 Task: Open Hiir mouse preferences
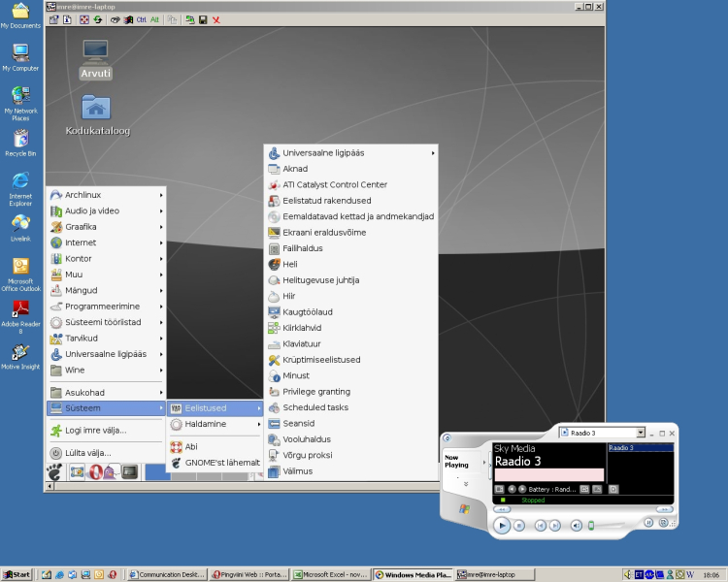pyautogui.click(x=351, y=296)
